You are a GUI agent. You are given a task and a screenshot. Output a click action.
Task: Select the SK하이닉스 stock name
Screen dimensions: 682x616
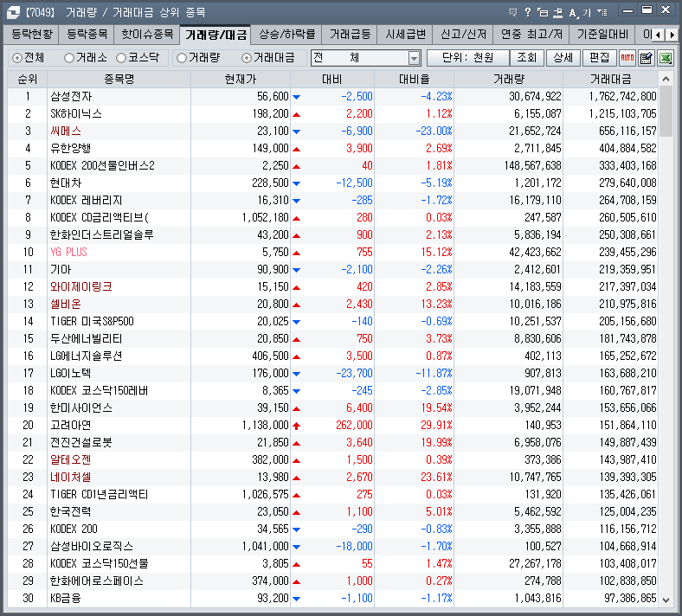(x=76, y=114)
